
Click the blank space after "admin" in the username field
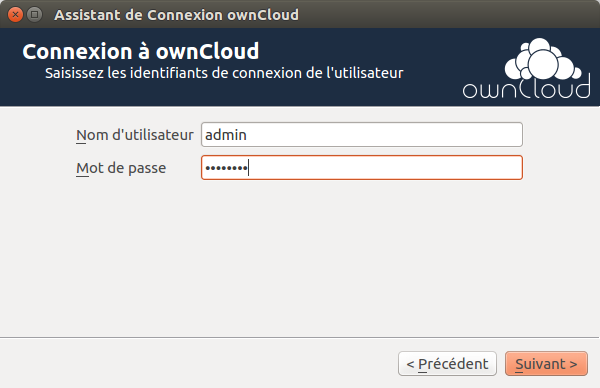coord(383,135)
